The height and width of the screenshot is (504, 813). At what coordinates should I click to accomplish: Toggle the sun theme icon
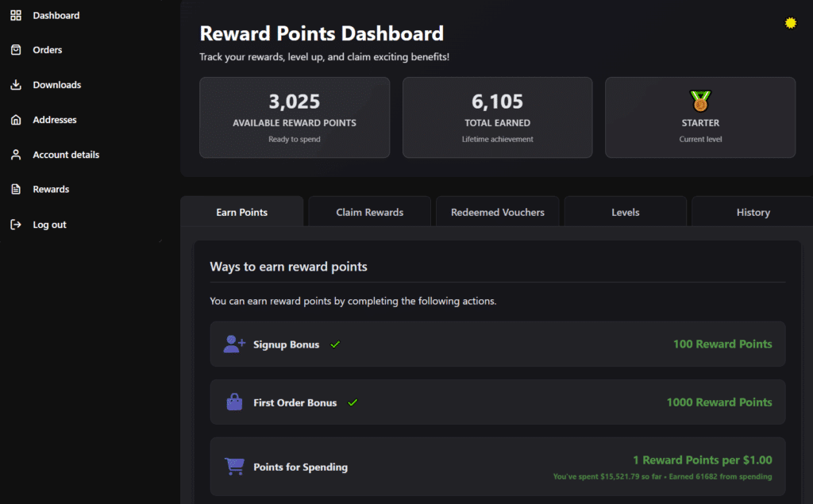(790, 23)
